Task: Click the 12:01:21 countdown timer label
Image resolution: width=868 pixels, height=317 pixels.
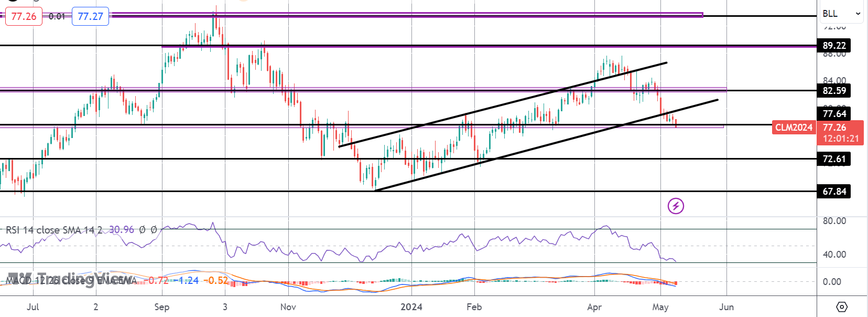Action: tap(840, 139)
